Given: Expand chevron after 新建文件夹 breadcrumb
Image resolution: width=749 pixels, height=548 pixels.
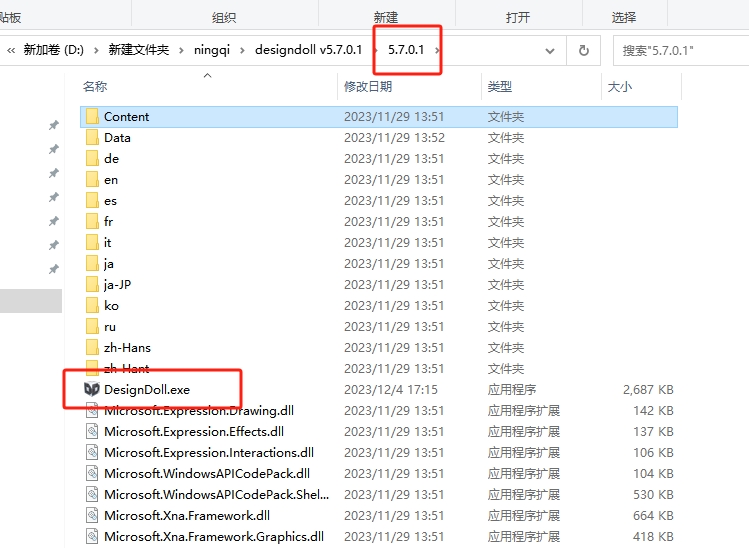Looking at the screenshot, I should coord(181,50).
